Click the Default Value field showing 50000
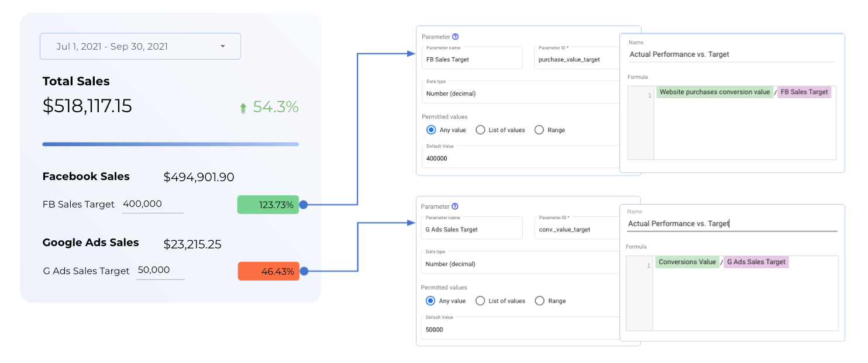 (520, 328)
